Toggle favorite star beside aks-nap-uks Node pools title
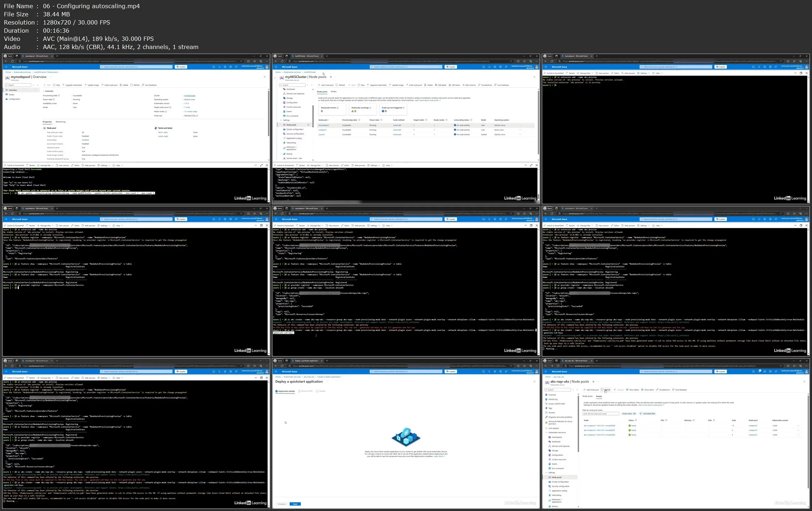812x511 pixels. [x=593, y=382]
